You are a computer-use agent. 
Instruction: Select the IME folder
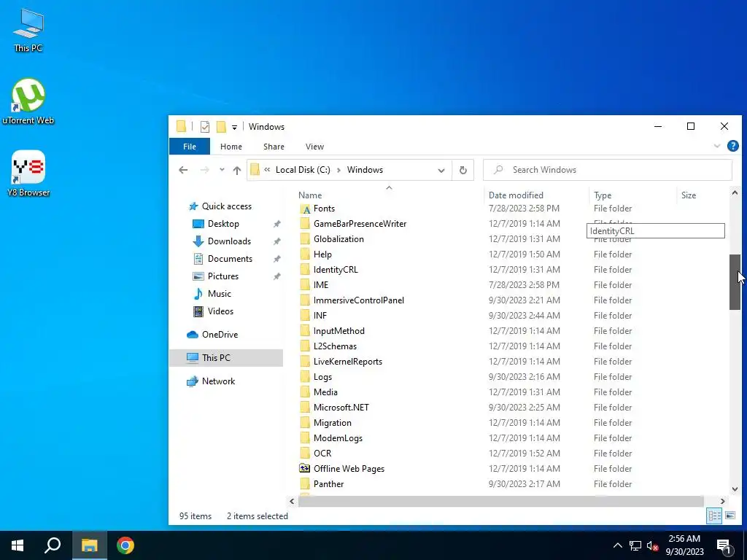click(321, 285)
